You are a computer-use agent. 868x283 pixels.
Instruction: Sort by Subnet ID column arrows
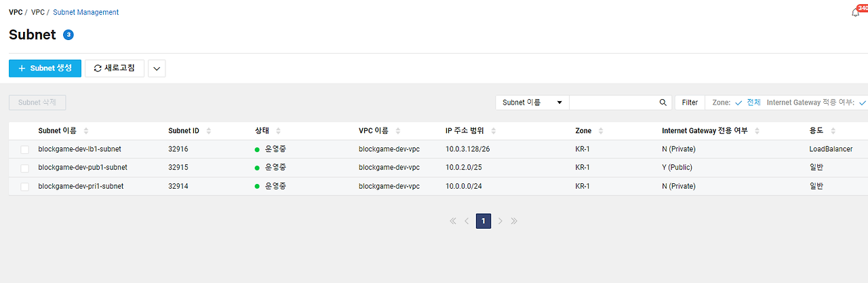tap(208, 131)
